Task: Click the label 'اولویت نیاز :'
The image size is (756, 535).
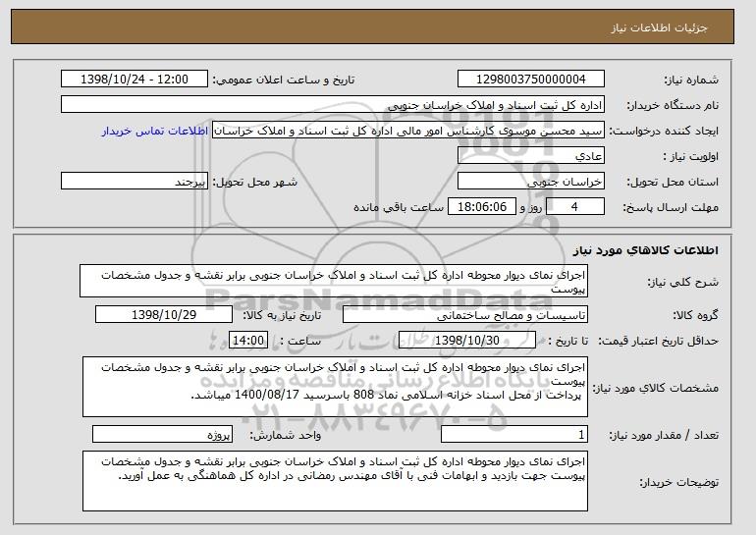Action: [691, 157]
